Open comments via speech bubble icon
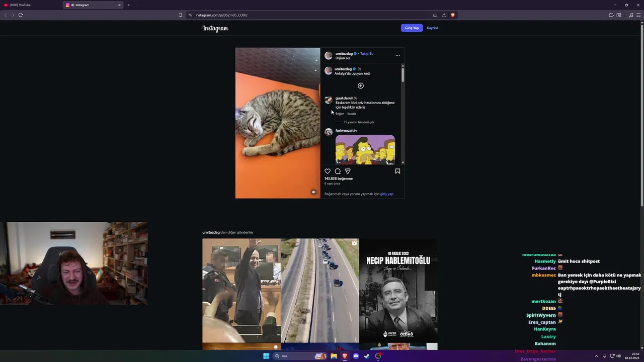Screen dimensions: 644x362 point(338,171)
